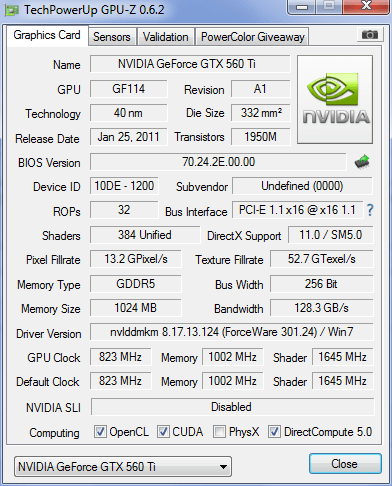This screenshot has width=392, height=486.
Task: Open the PowerColor Giveaway tab
Action: (253, 37)
